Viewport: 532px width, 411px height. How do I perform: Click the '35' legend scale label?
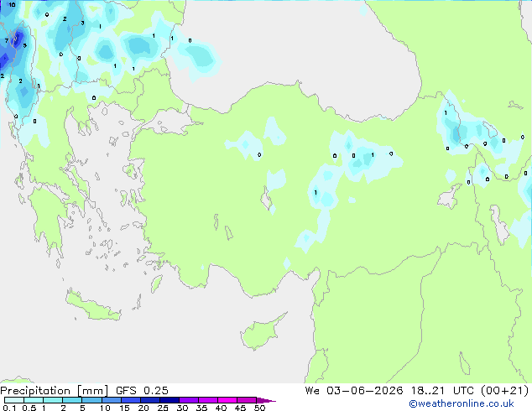click(x=201, y=408)
